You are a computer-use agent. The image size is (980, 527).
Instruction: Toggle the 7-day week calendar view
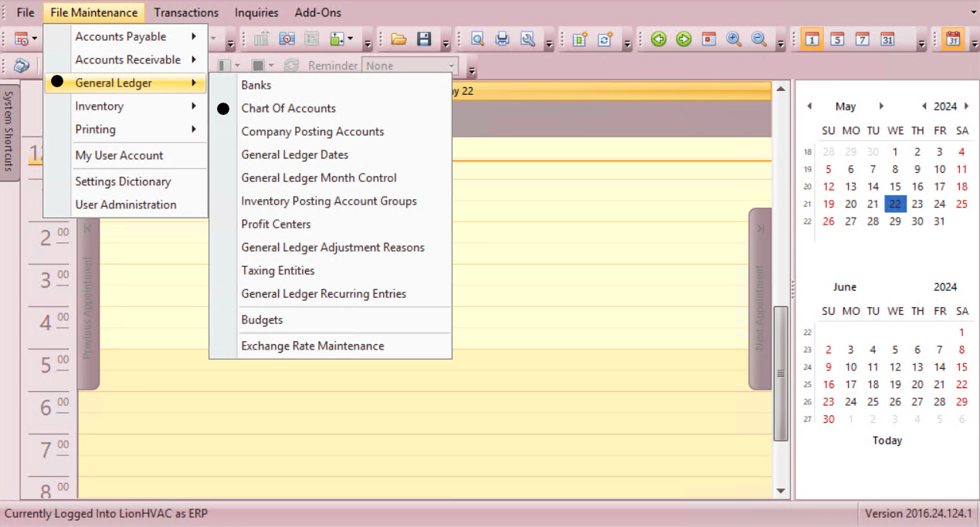tap(863, 39)
